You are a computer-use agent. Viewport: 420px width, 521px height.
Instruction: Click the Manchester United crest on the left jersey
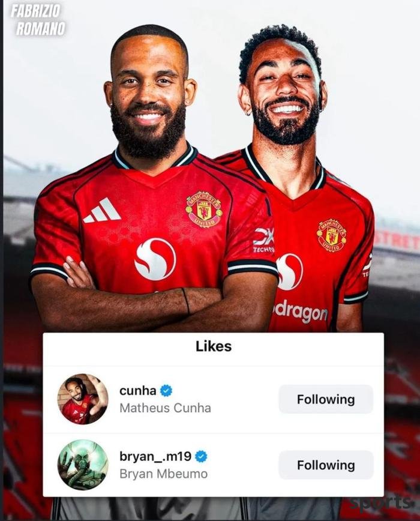(204, 209)
